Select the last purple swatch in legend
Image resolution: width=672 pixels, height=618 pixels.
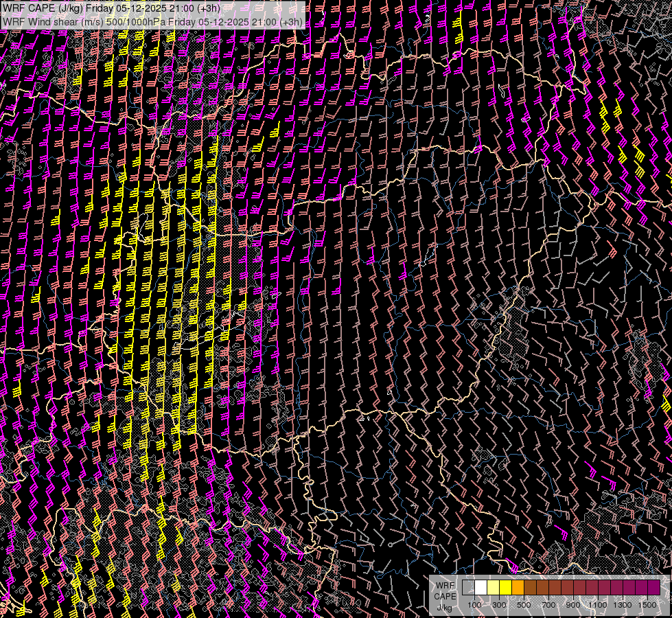point(653,588)
